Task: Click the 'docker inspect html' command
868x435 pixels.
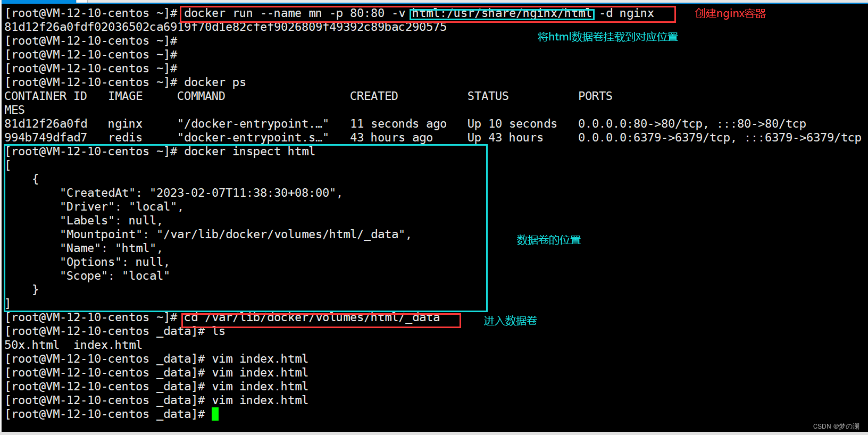Action: tap(249, 152)
